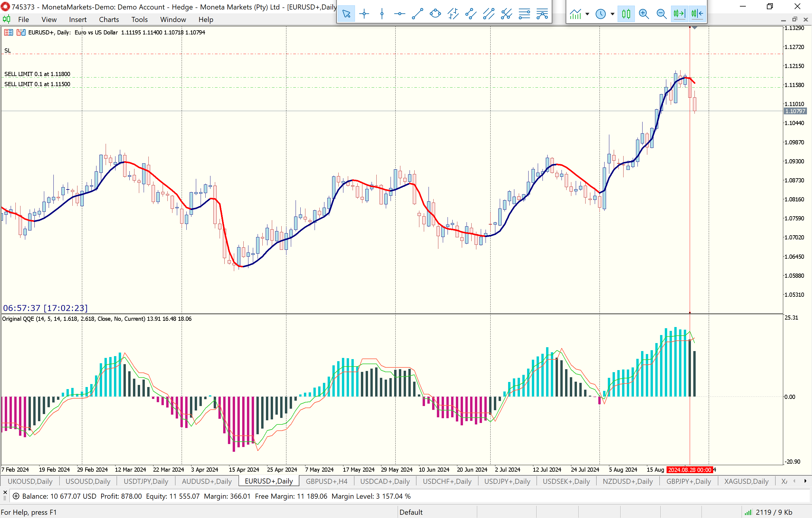Select the vertical line drawing tool
812x518 pixels.
point(382,14)
